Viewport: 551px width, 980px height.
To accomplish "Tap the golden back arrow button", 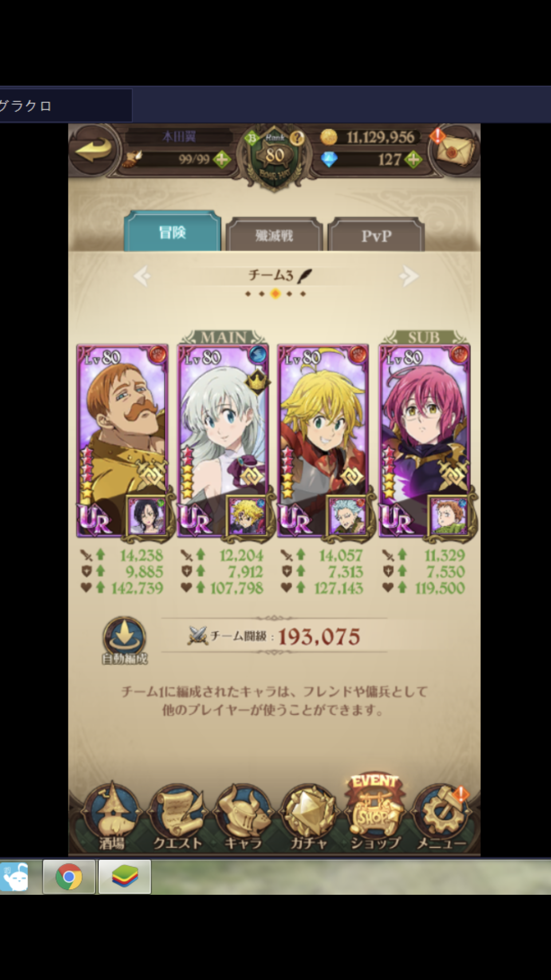I will 94,150.
